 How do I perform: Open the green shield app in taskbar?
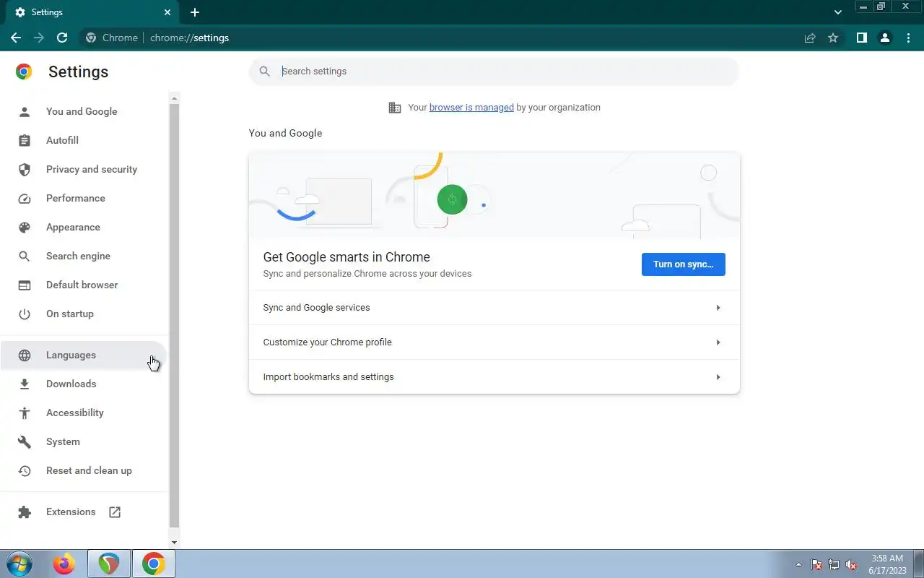click(x=109, y=564)
